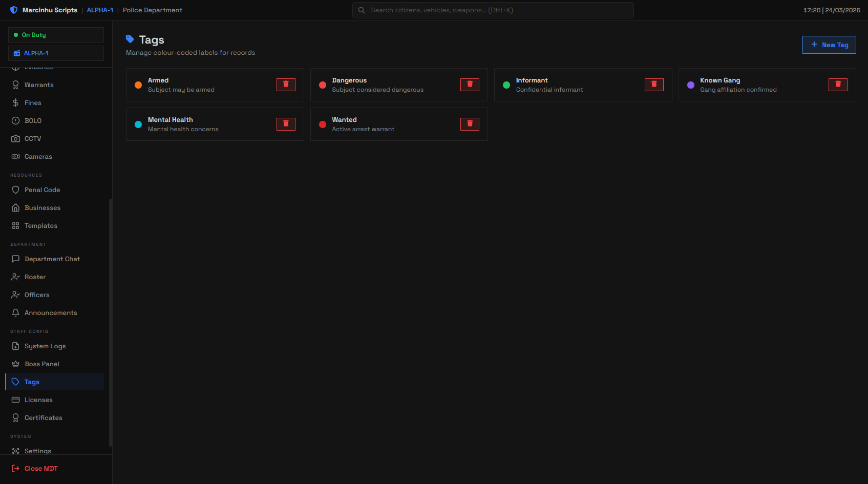Click the Warrants ribbon icon in sidebar

click(16, 85)
